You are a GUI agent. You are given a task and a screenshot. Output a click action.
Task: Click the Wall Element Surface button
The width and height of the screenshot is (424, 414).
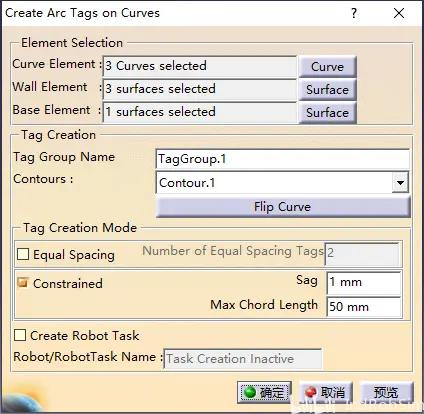[x=327, y=89]
